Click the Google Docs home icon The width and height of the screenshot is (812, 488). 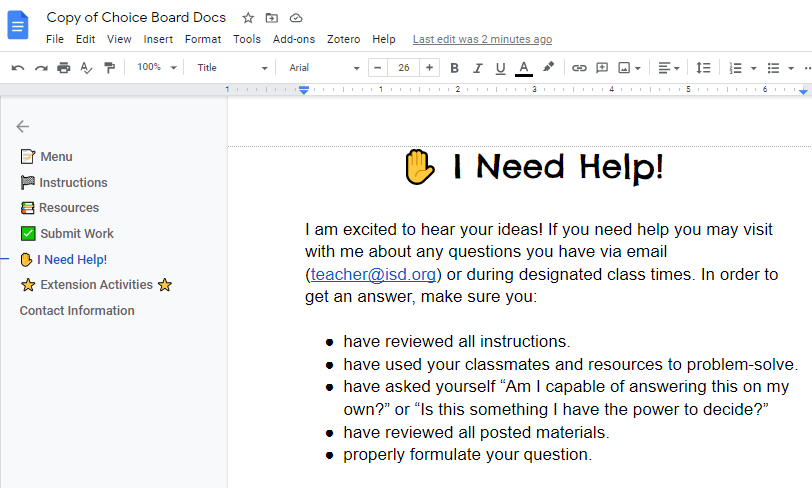coord(18,24)
